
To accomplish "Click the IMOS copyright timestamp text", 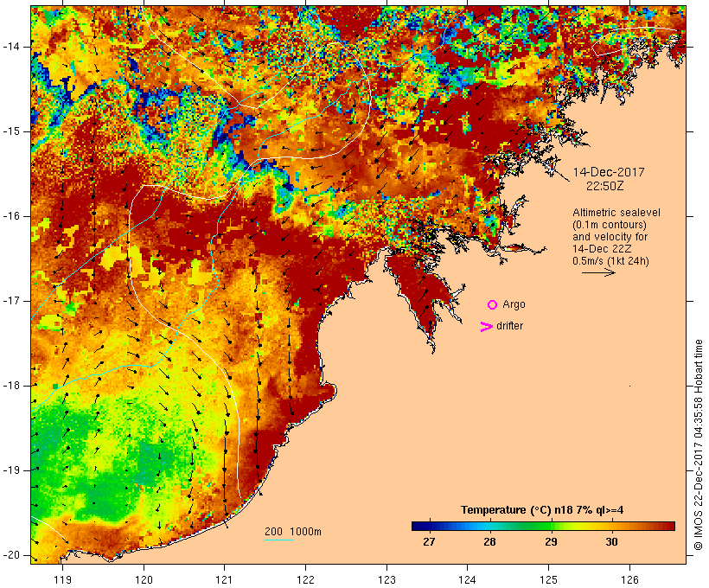I will [699, 445].
